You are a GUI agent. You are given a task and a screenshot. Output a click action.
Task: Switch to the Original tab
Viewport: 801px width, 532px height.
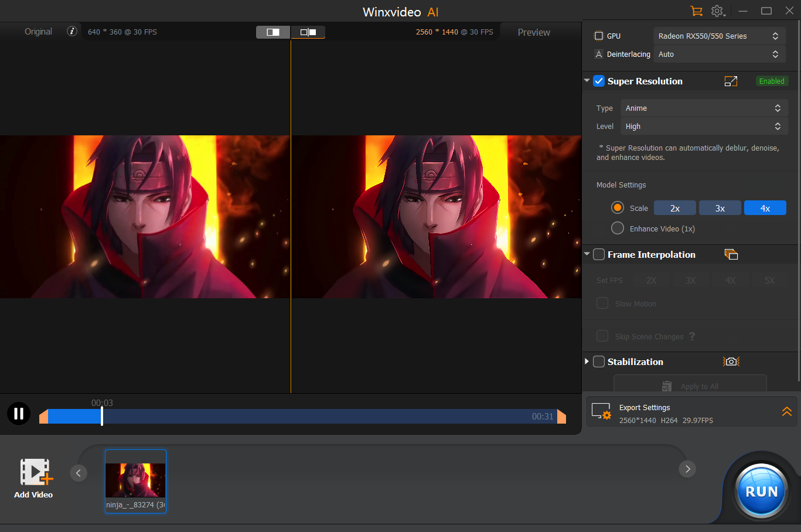point(38,32)
